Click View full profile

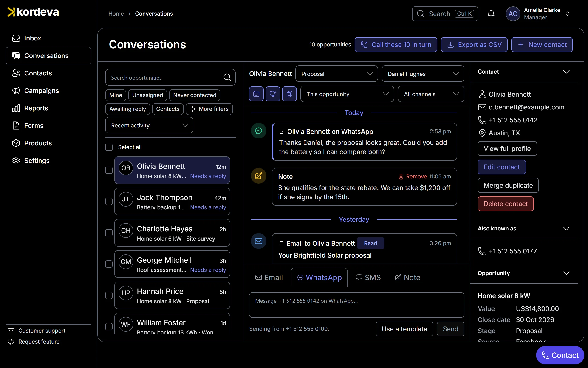[x=507, y=149]
